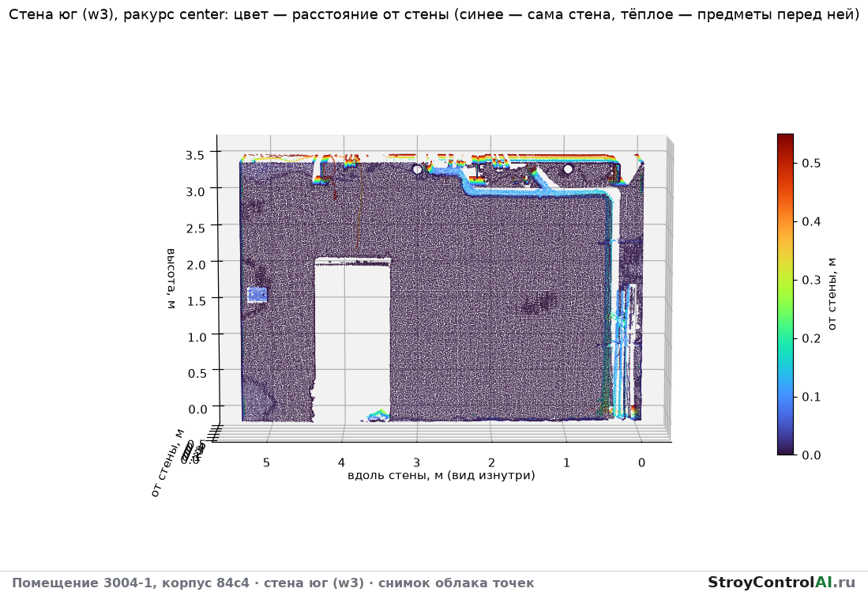Click the footer text Помещение 3004-1, корпус 84c4
The image size is (868, 596).
130,583
